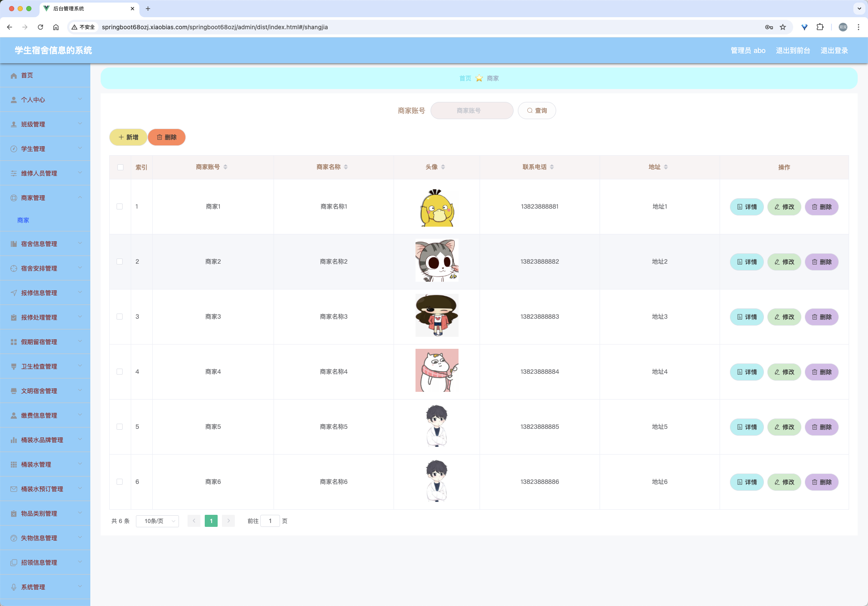Open the 10条/页 page size dropdown
The image size is (868, 606).
[157, 521]
